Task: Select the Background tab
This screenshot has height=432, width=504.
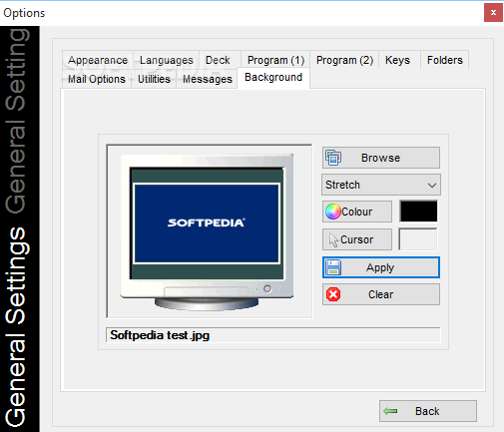Action: click(x=273, y=78)
